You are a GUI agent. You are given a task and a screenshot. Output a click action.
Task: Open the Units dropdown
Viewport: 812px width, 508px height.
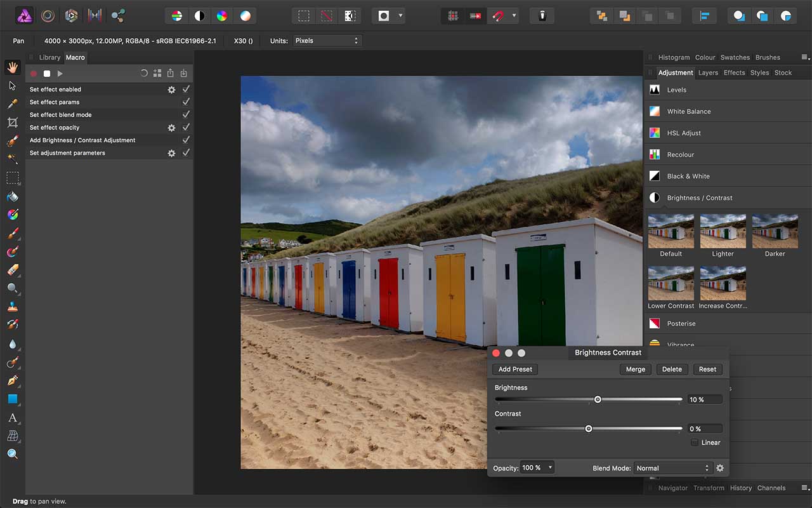click(x=327, y=41)
